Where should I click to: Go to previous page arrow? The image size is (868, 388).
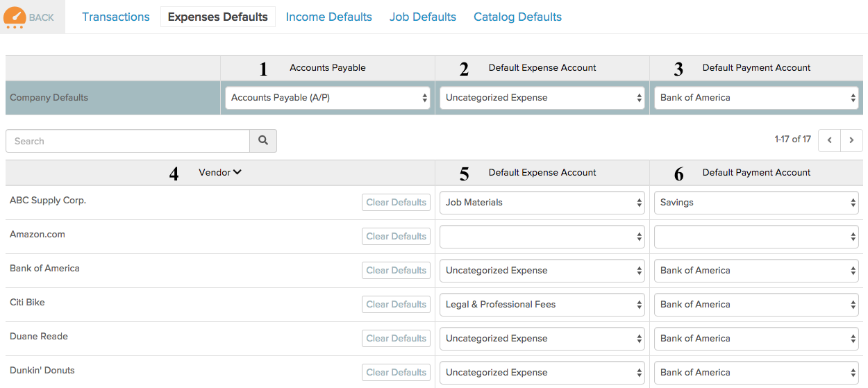click(829, 140)
